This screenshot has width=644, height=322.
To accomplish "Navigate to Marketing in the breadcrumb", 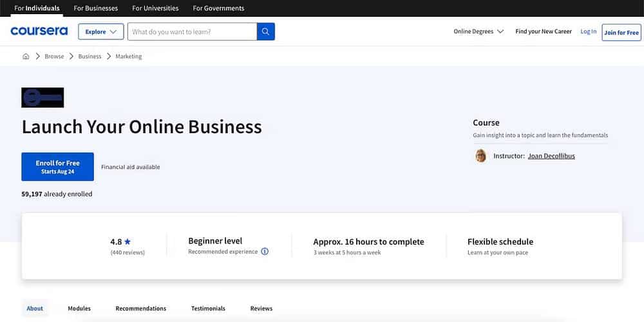I will point(128,56).
